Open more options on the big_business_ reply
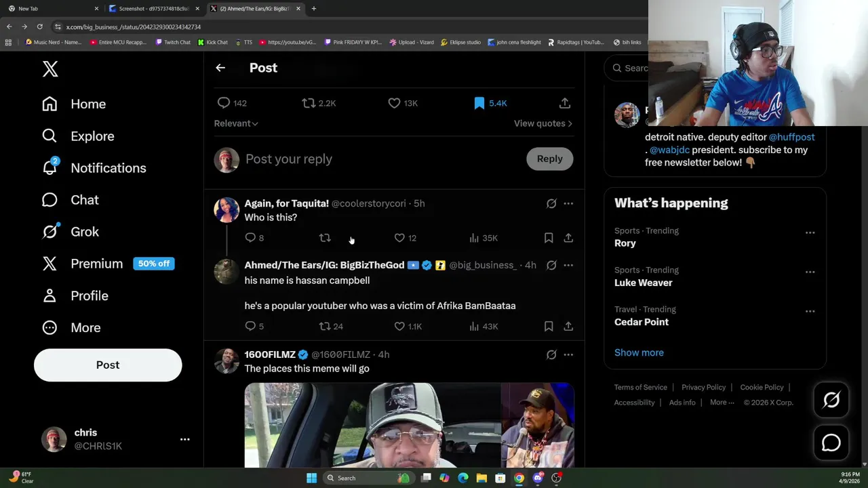This screenshot has height=488, width=868. [x=568, y=265]
